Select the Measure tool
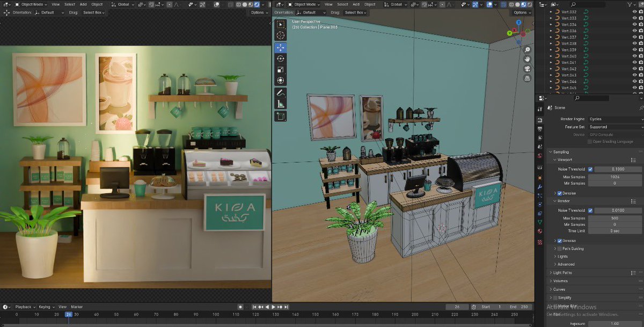 [x=281, y=104]
